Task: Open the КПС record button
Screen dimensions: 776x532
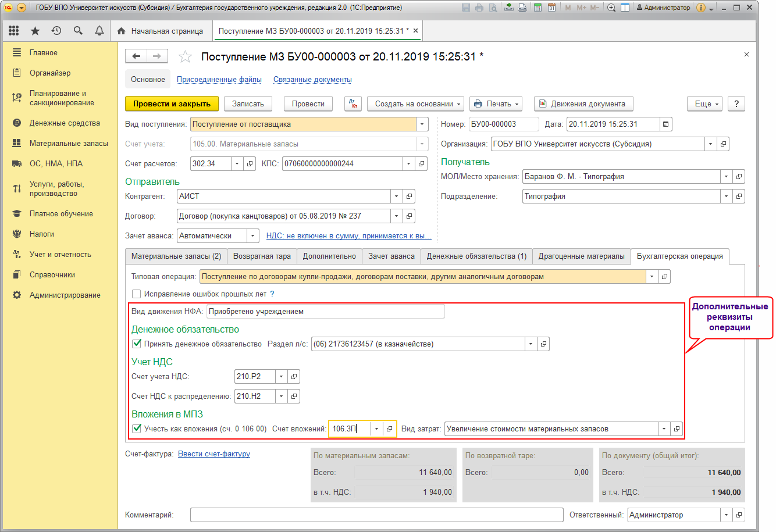Action: click(x=422, y=163)
